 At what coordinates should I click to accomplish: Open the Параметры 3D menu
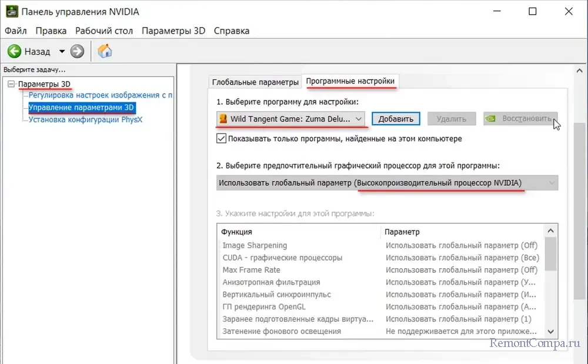173,31
